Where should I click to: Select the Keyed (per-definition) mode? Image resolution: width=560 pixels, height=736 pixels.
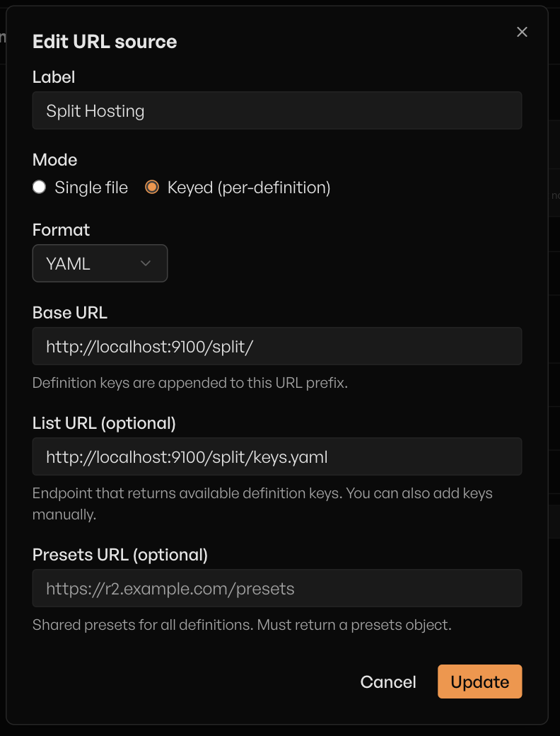point(153,187)
